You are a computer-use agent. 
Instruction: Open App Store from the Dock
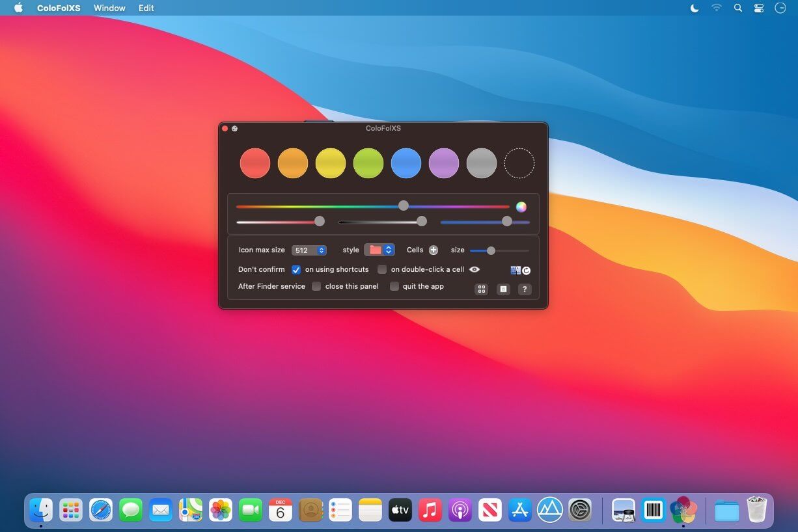(520, 510)
